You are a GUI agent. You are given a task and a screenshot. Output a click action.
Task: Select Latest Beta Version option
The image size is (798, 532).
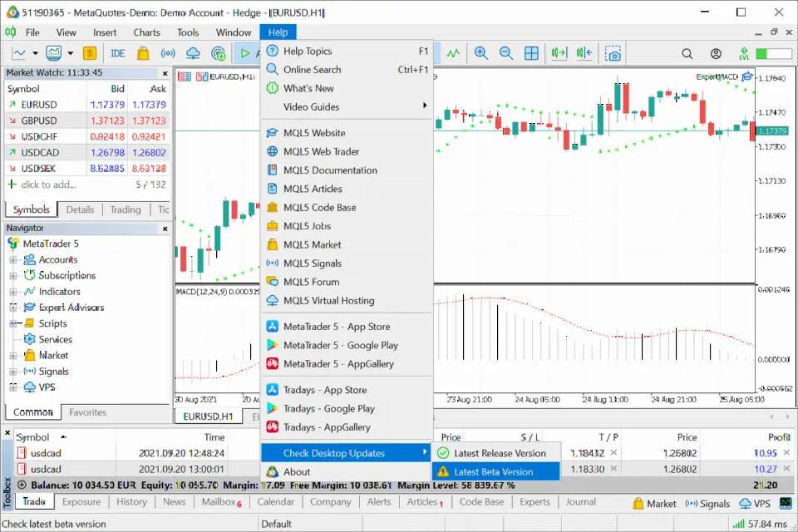[x=496, y=472]
